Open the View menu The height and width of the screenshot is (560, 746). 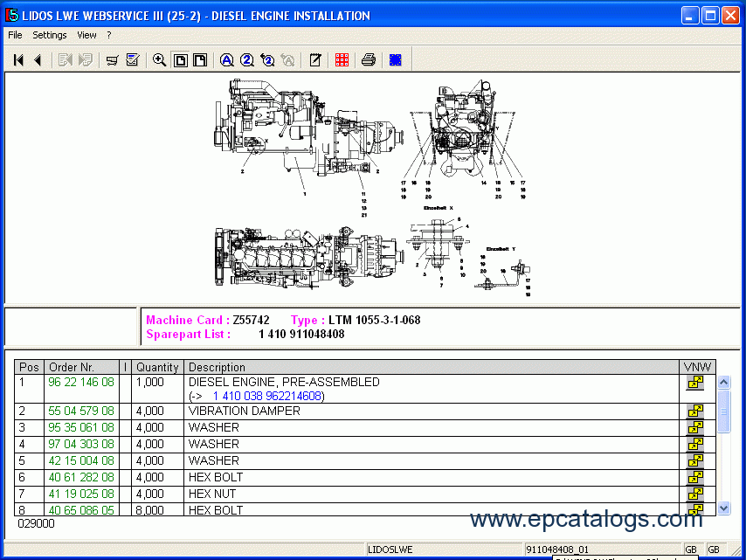(86, 35)
